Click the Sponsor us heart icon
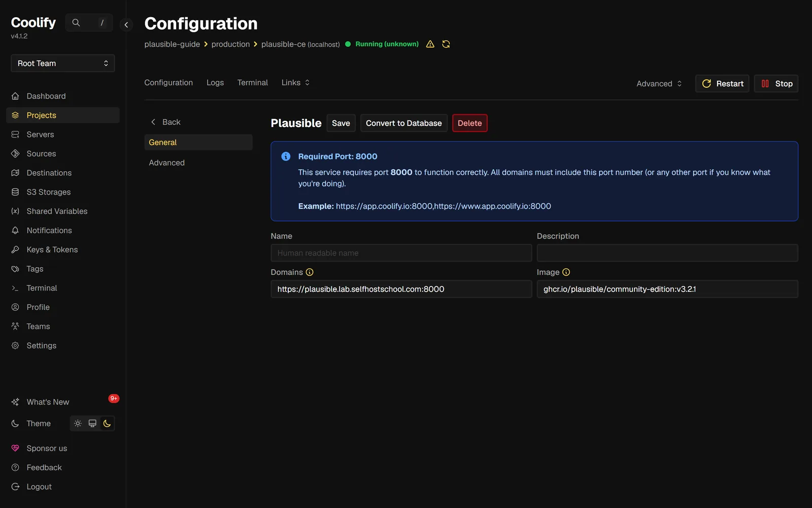812x508 pixels. coord(15,448)
